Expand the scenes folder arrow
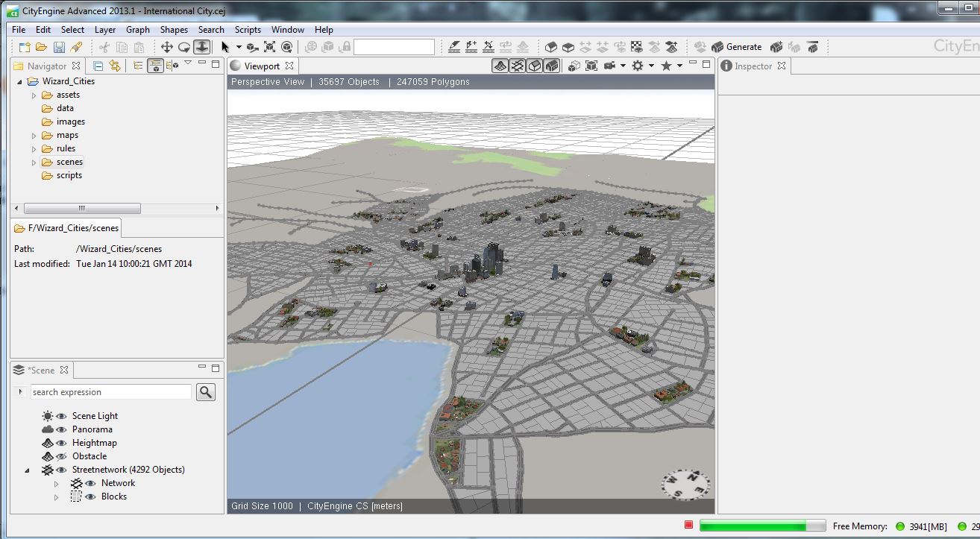The image size is (980, 539). tap(34, 163)
